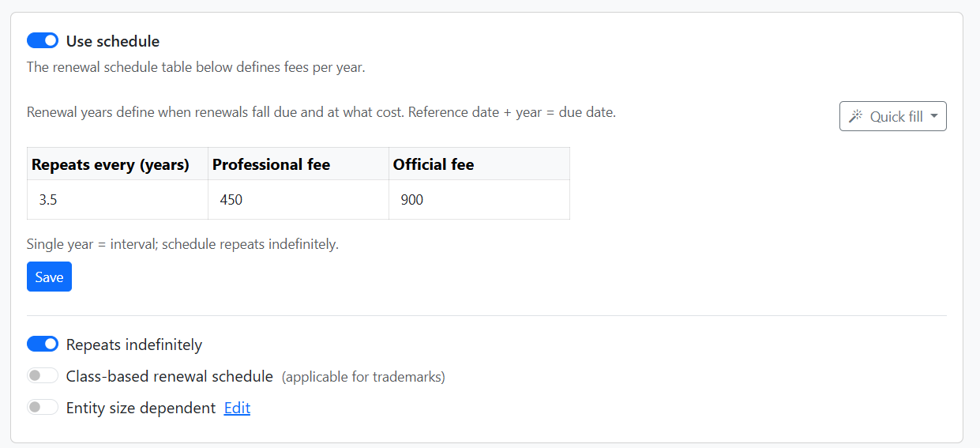Turn on the Entity size dependent switch
980x448 pixels.
coord(43,408)
